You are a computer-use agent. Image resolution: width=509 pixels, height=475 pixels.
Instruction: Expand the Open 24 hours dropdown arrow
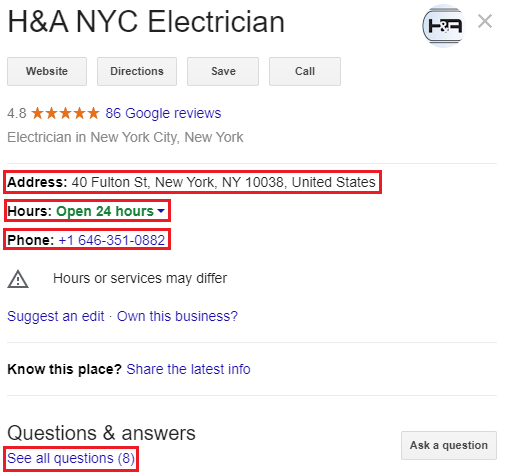[x=161, y=211]
